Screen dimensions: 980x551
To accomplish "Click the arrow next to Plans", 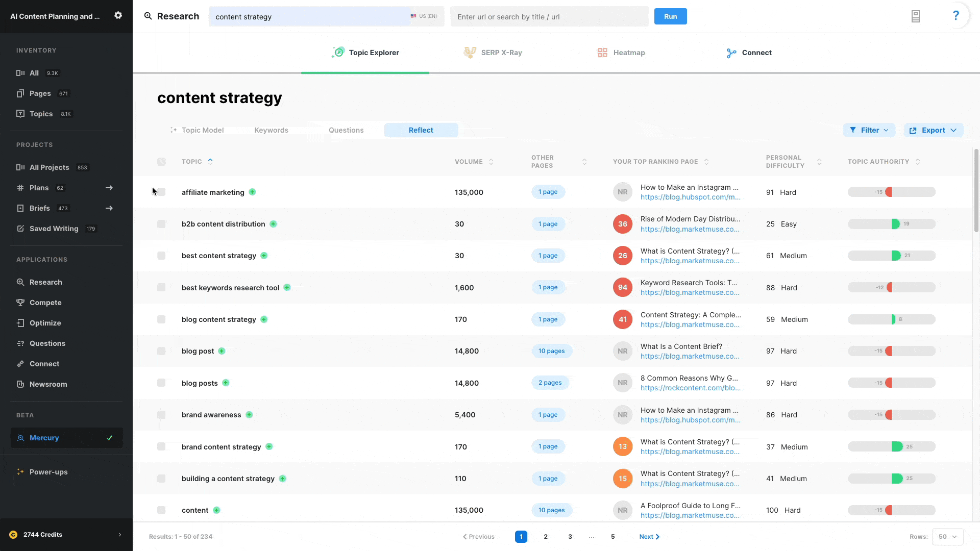I will (109, 188).
